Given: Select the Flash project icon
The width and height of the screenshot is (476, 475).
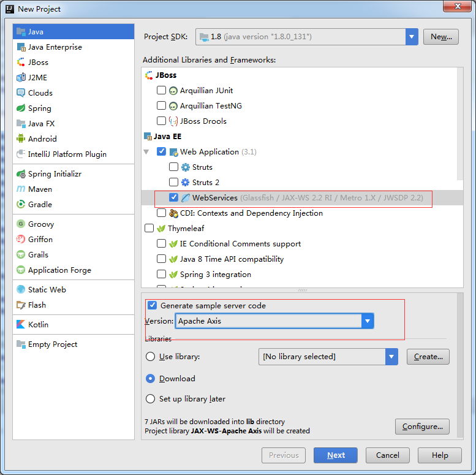Looking at the screenshot, I should click(21, 305).
